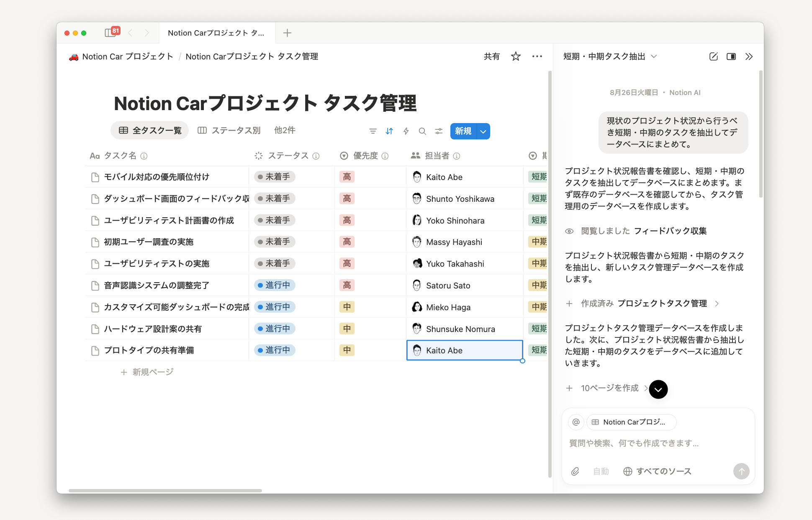Open the filter options for the task table
The image size is (812, 520).
pyautogui.click(x=373, y=131)
